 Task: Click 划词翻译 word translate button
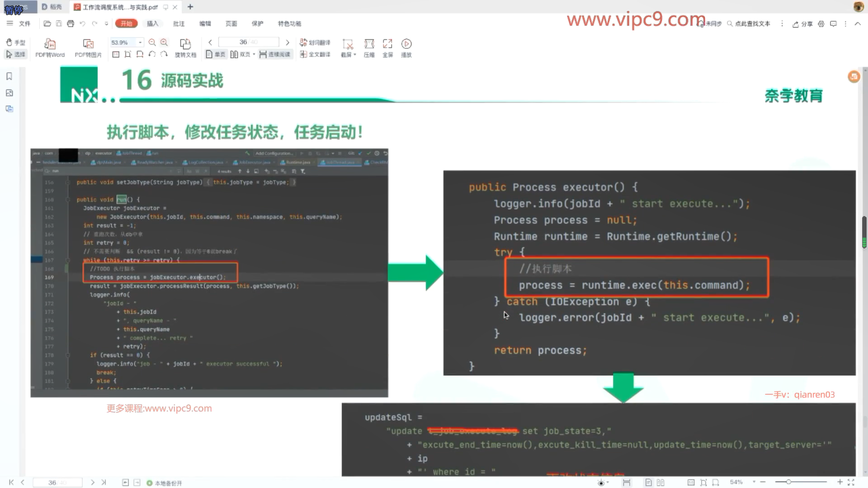pos(315,42)
